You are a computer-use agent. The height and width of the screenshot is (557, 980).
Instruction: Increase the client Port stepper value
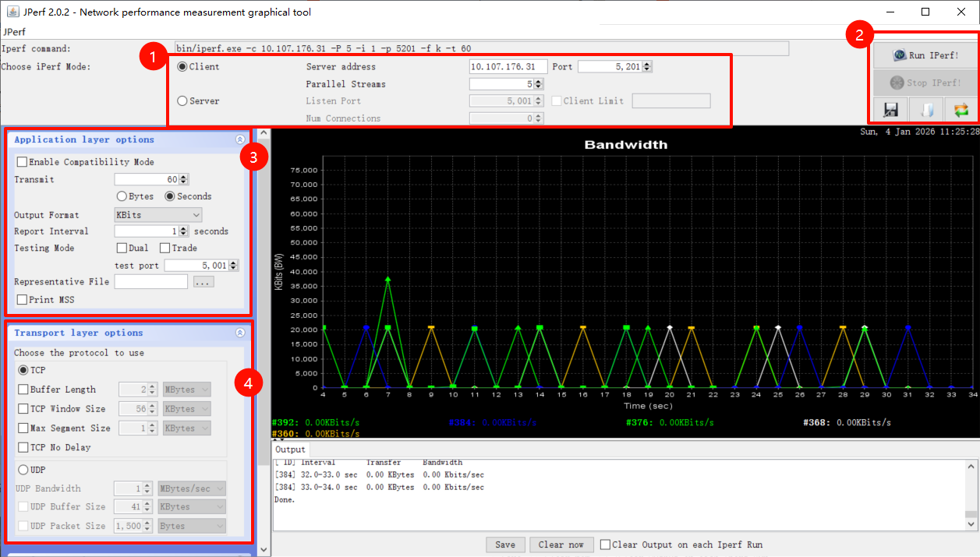pyautogui.click(x=648, y=64)
